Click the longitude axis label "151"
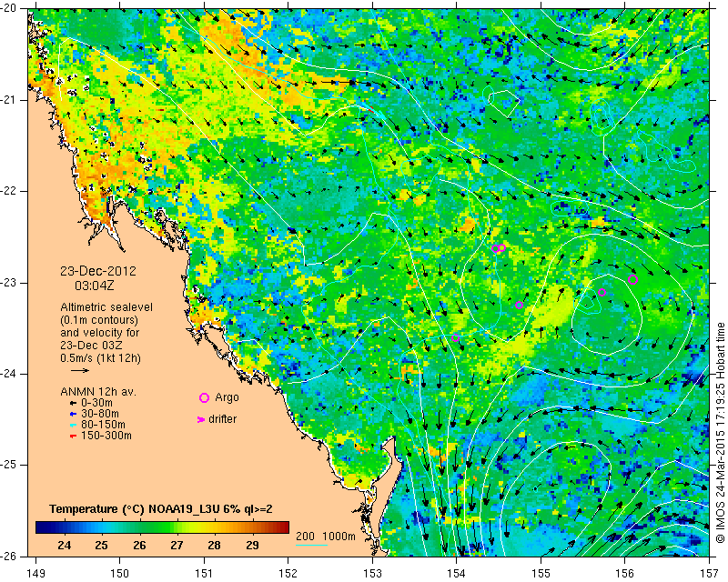 click(204, 574)
